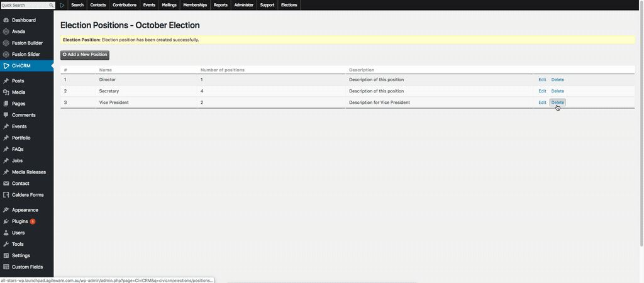This screenshot has height=283, width=644.
Task: Expand the Elections menu
Action: click(x=289, y=5)
